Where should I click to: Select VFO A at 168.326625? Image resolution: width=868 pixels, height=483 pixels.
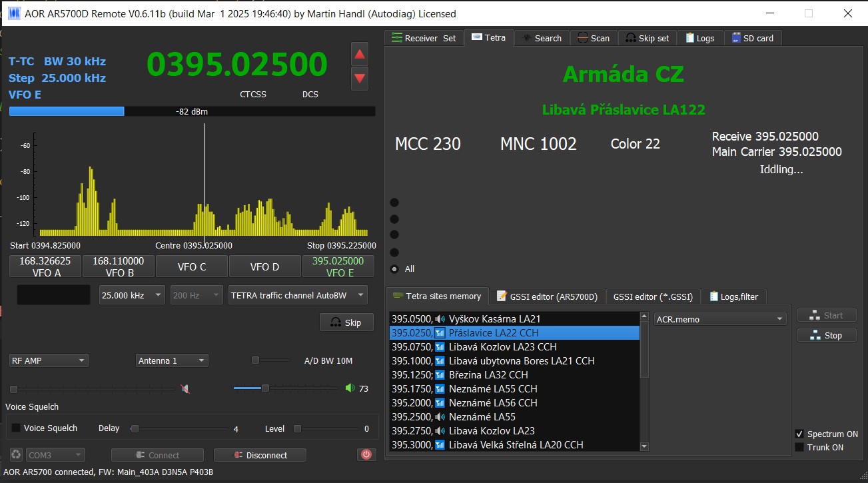point(45,266)
